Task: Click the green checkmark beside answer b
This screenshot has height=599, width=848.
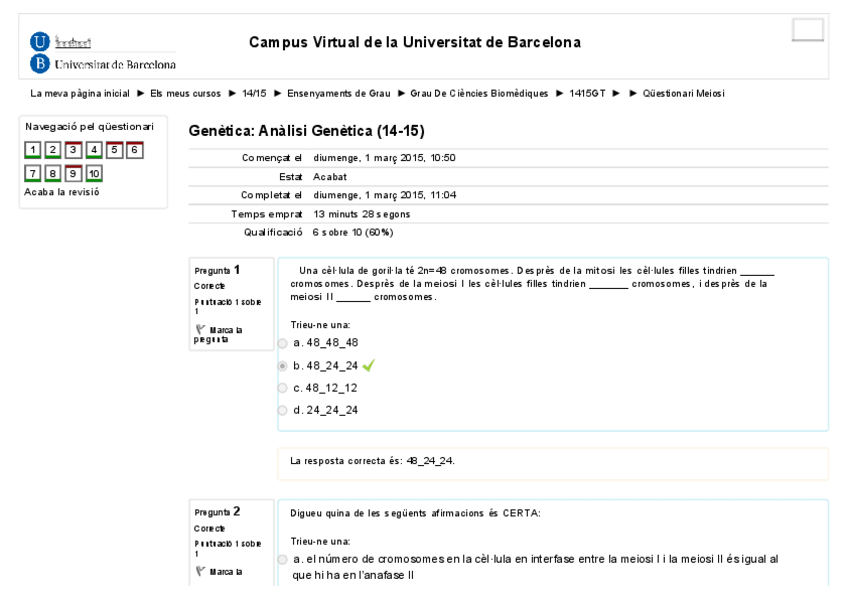Action: [369, 365]
